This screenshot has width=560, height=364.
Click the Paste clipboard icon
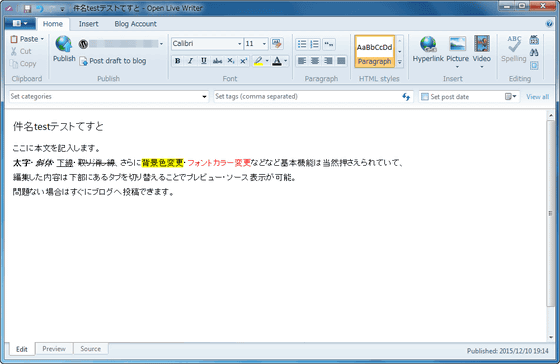(14, 39)
